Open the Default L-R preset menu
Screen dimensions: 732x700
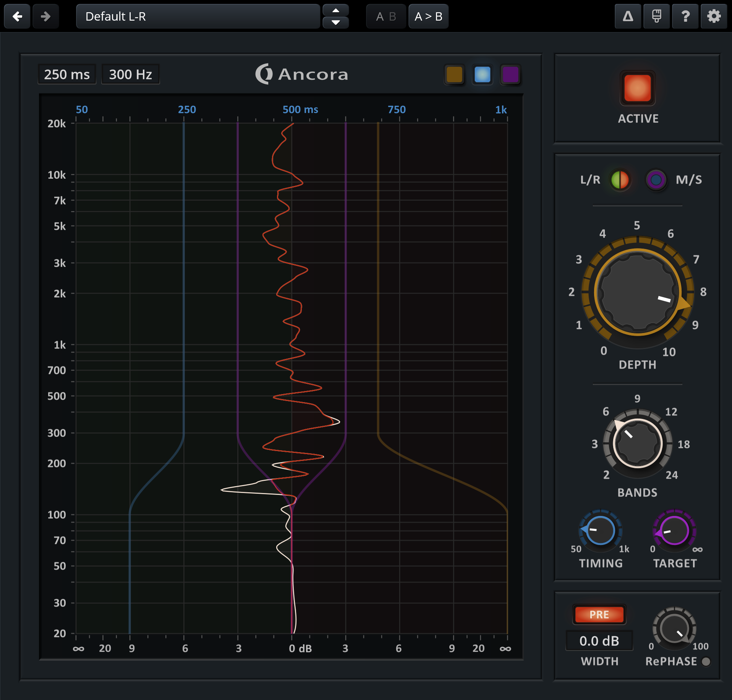[x=198, y=16]
